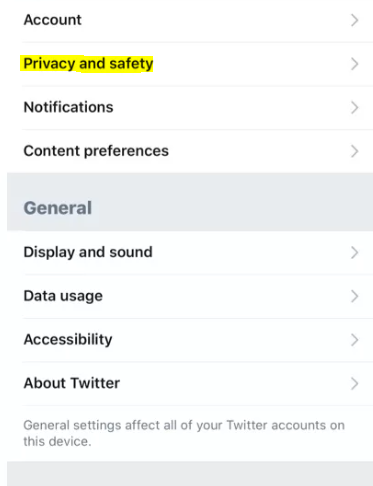Tap the chevron on Content preferences row
The width and height of the screenshot is (373, 486).
point(355,151)
